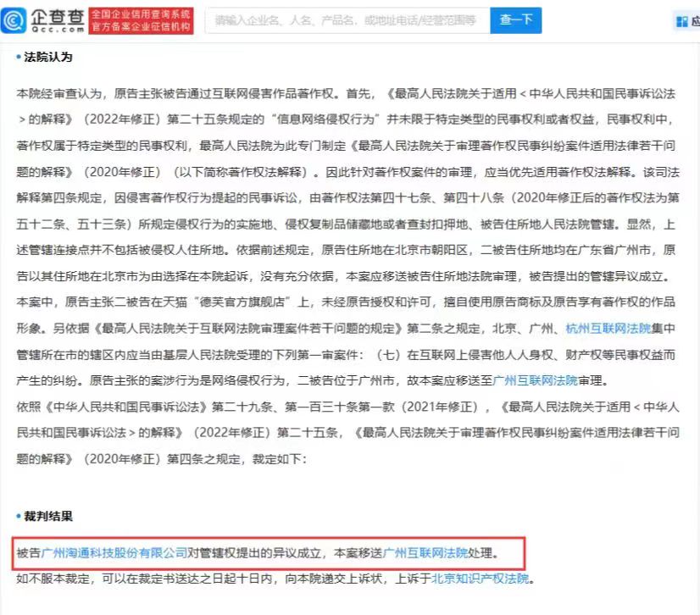Viewport: 700px width, 615px height.
Task: Open the 北京知识产权法院 link
Action: [x=481, y=579]
